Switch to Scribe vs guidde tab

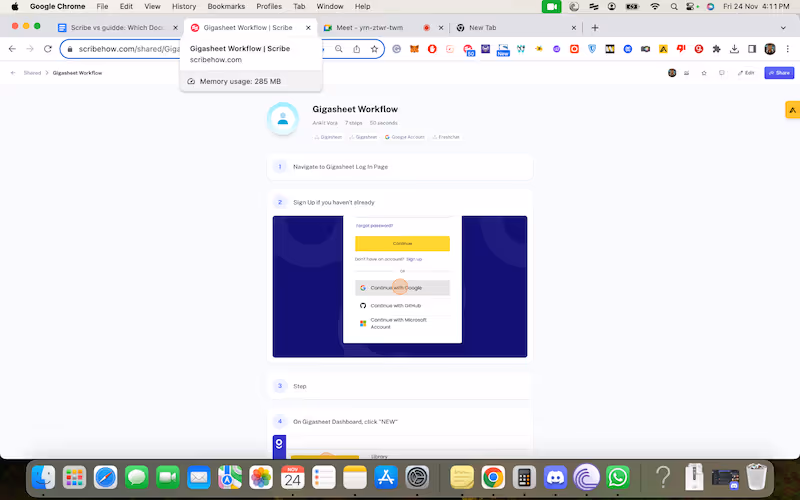117,28
